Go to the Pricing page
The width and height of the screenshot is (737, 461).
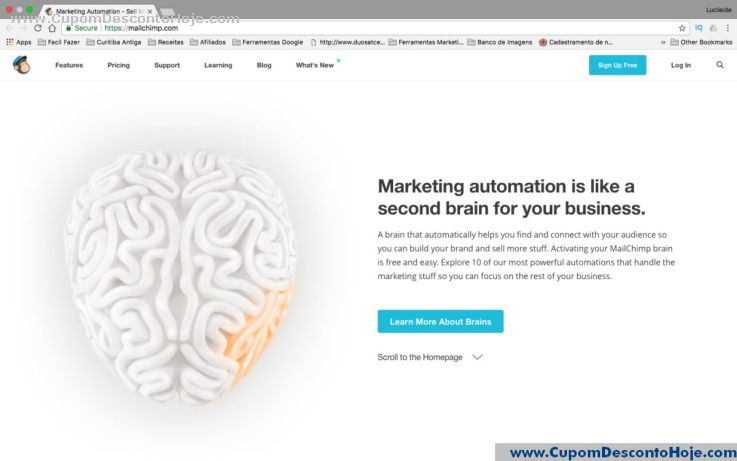click(118, 65)
